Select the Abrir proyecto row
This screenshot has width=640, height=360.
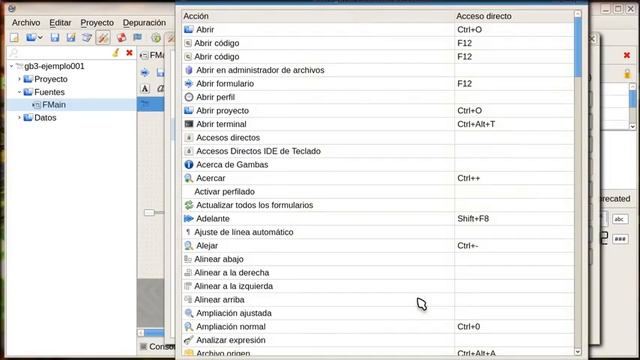[x=378, y=110]
